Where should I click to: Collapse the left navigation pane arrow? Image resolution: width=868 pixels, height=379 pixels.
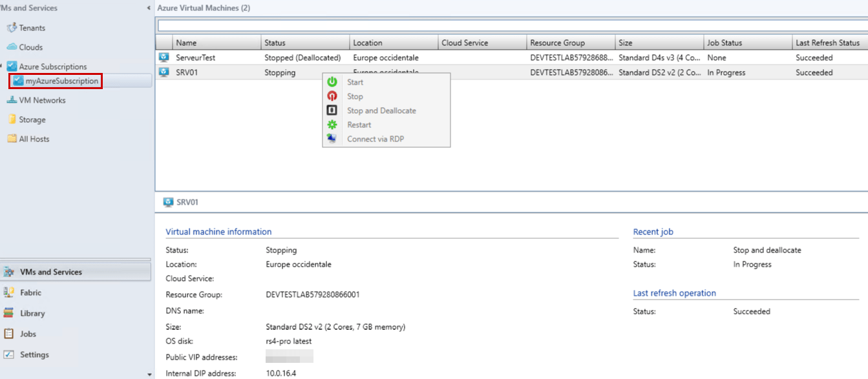(149, 8)
